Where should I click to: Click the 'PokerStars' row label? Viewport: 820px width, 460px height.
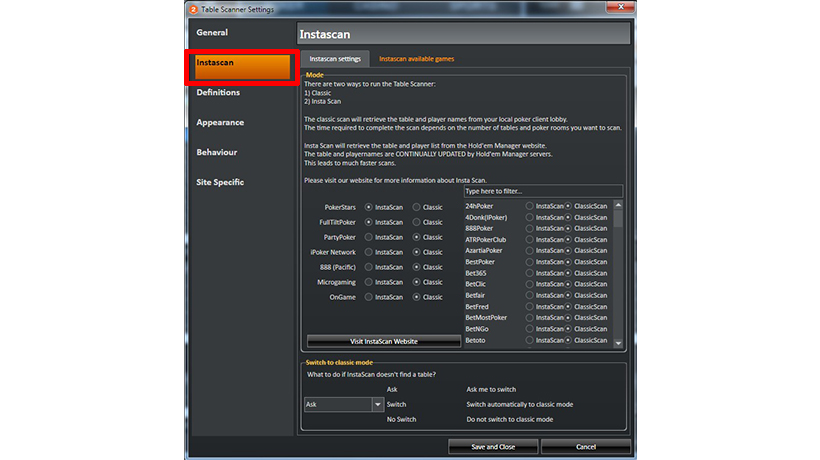340,207
